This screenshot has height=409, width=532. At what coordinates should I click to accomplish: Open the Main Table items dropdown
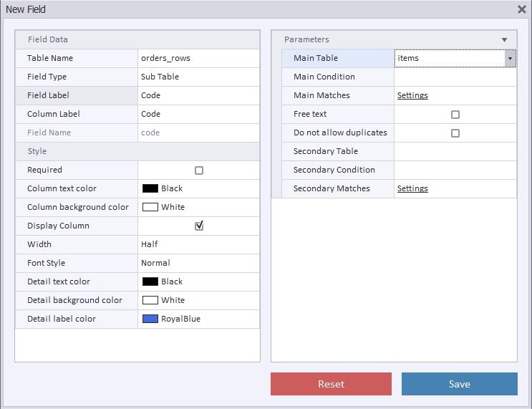pos(510,58)
